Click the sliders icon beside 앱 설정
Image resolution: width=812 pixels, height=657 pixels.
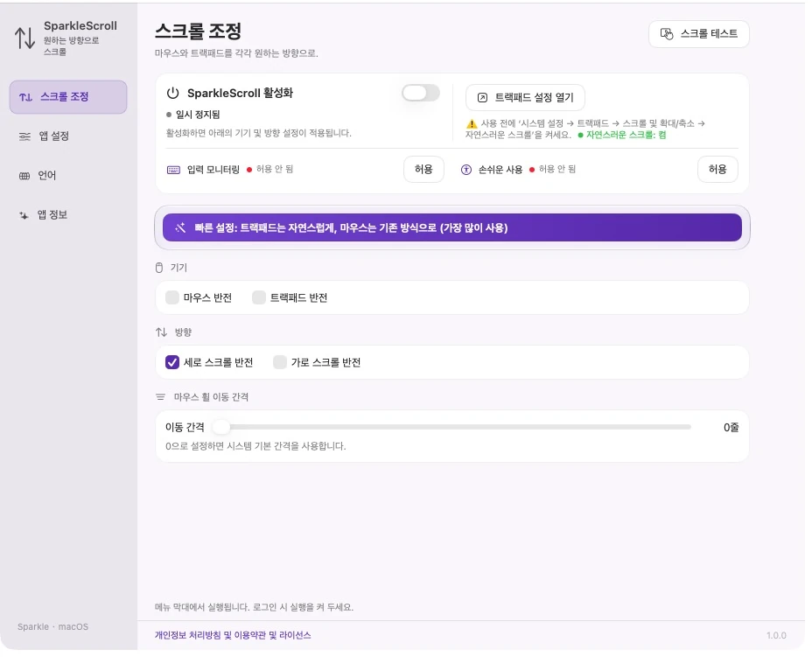[24, 137]
